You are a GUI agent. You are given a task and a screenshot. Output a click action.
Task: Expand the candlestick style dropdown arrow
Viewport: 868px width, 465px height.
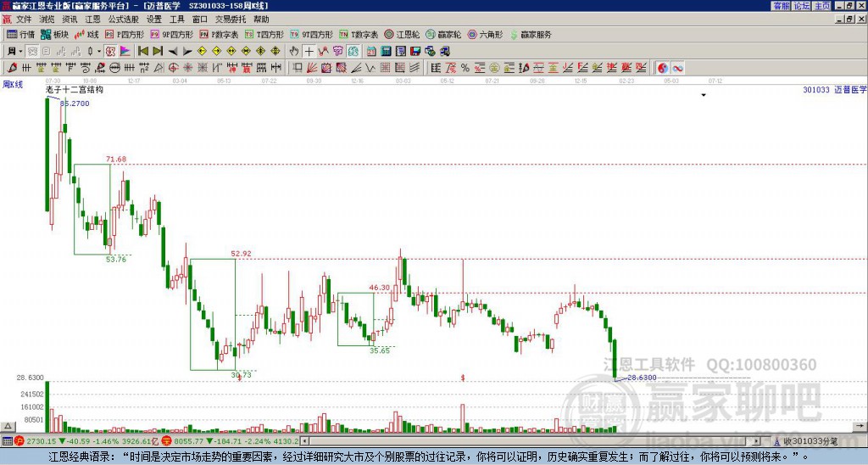[99, 52]
